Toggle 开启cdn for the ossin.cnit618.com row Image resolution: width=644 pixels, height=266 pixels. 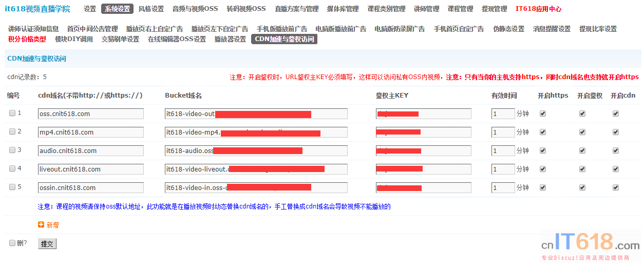[616, 188]
